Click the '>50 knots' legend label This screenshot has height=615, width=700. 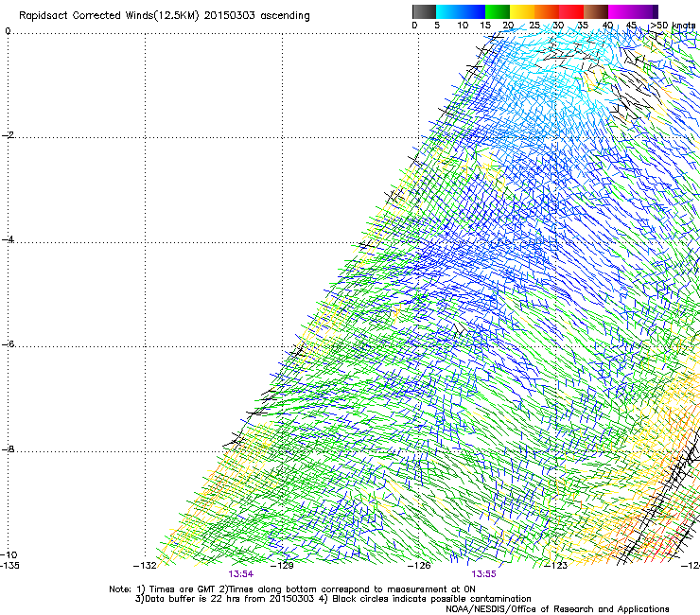point(673,26)
